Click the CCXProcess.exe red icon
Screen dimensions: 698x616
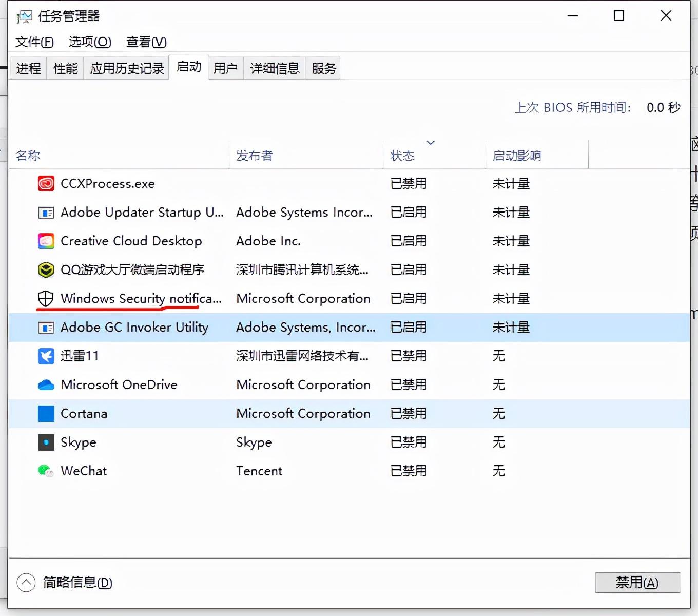pyautogui.click(x=46, y=183)
